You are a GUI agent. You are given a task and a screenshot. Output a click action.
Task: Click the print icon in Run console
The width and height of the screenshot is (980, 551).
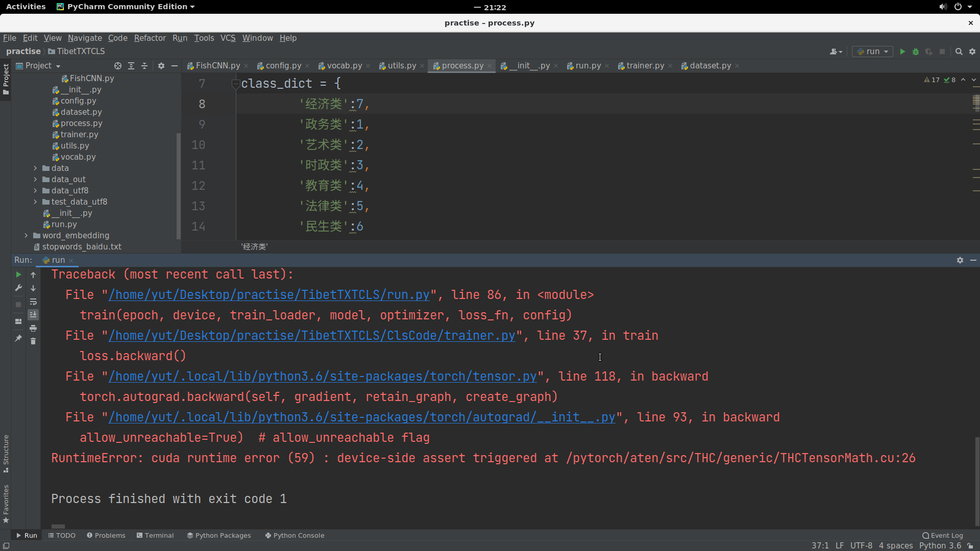coord(33,328)
